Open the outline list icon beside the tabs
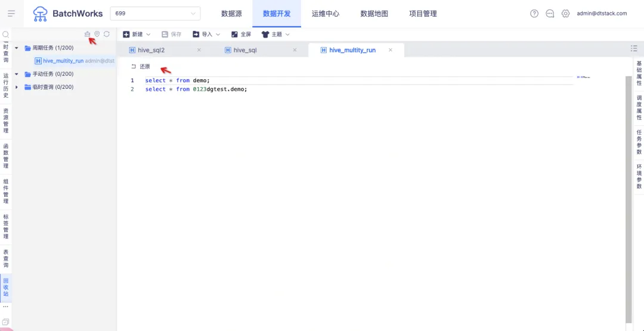Screen dimensions: 644x331 (x=634, y=48)
